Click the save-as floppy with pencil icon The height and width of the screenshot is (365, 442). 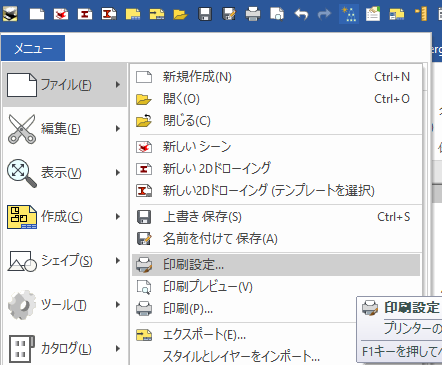229,14
